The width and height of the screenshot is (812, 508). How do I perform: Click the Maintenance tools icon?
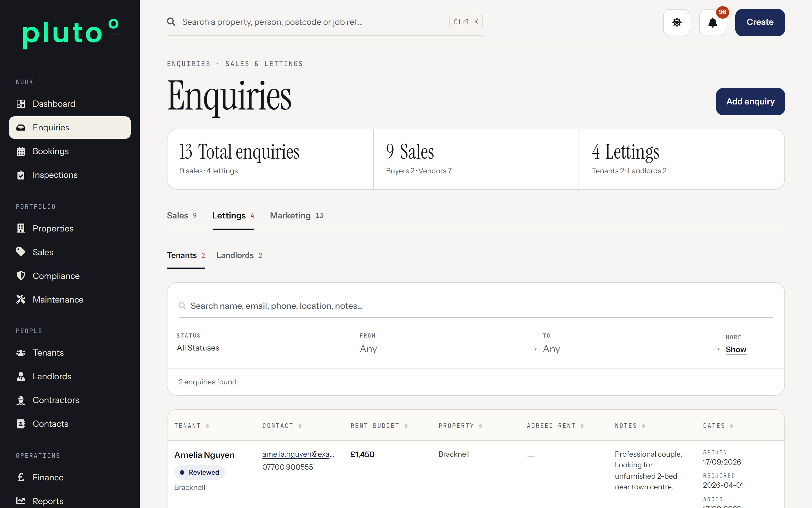tap(21, 299)
